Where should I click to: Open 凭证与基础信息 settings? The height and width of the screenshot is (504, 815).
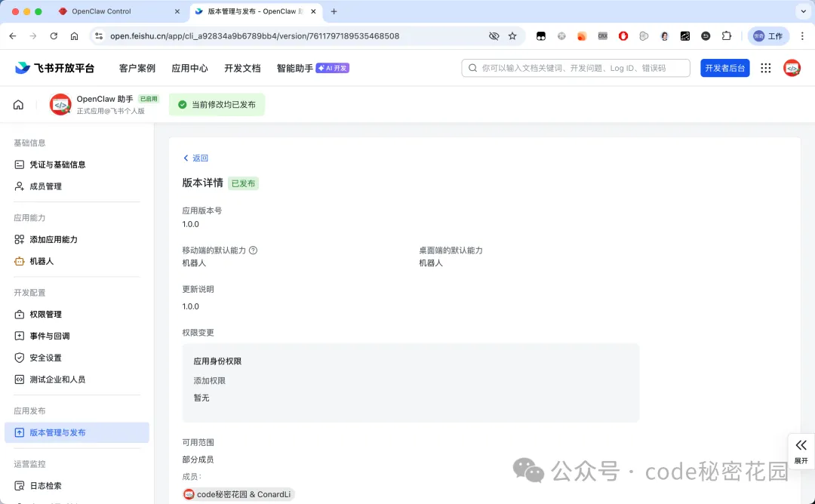(x=57, y=164)
